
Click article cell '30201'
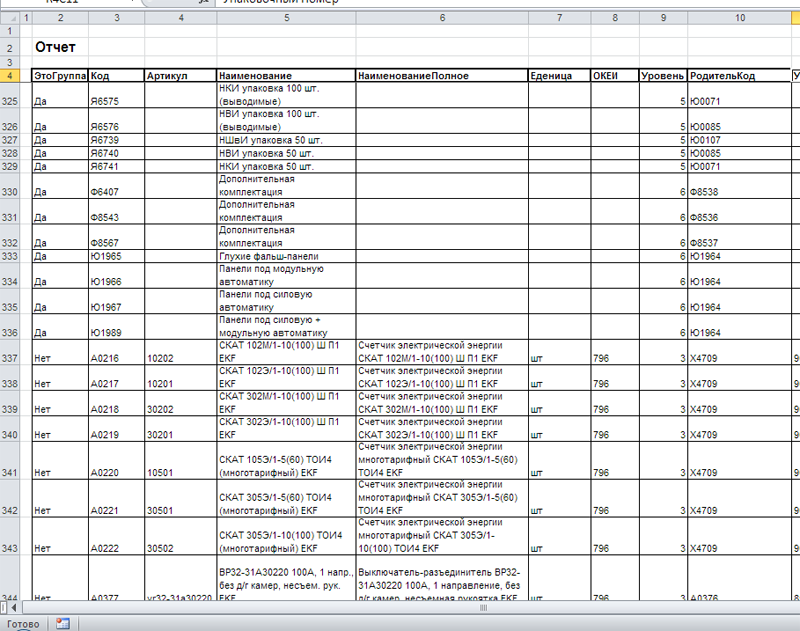[x=181, y=428]
